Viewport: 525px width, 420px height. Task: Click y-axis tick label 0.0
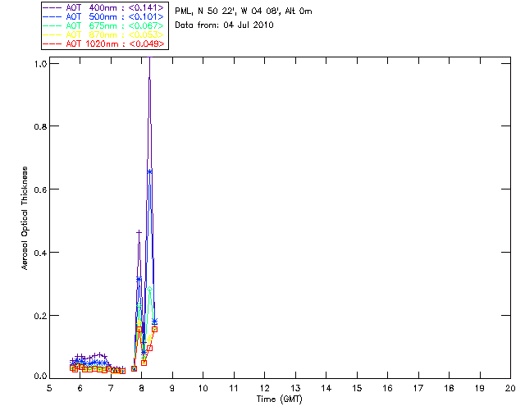40,377
